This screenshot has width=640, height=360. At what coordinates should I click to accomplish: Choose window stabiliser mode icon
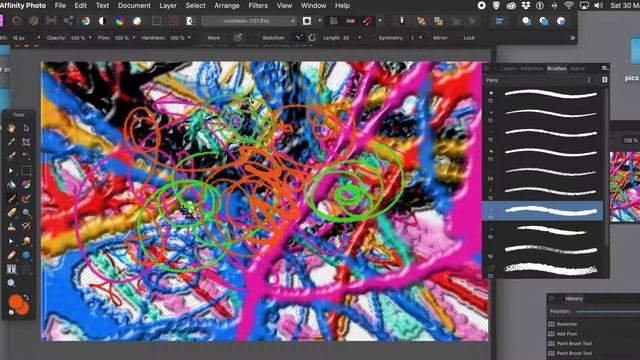click(312, 38)
